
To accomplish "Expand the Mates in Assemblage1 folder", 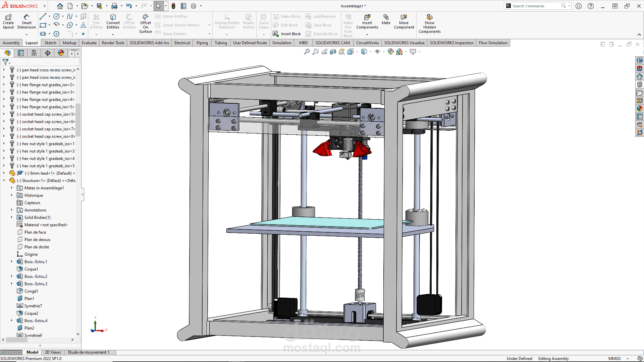I will click(11, 188).
